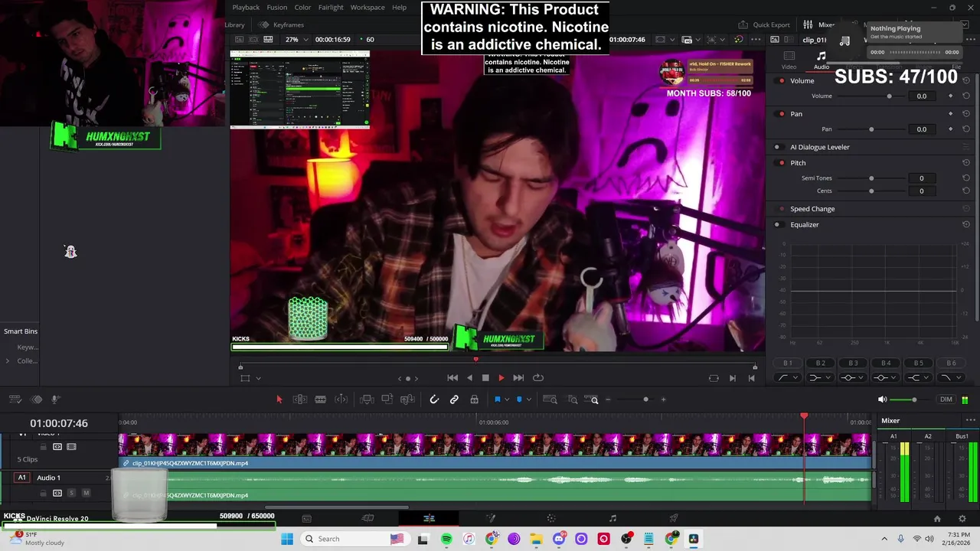Viewport: 980px width, 551px height.
Task: Click the Mixer sliders icon in the top bar
Action: point(808,24)
